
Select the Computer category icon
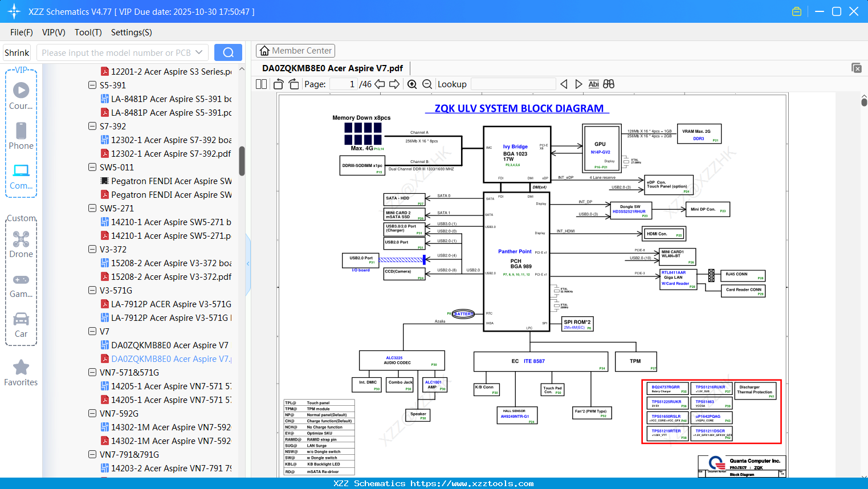(21, 176)
